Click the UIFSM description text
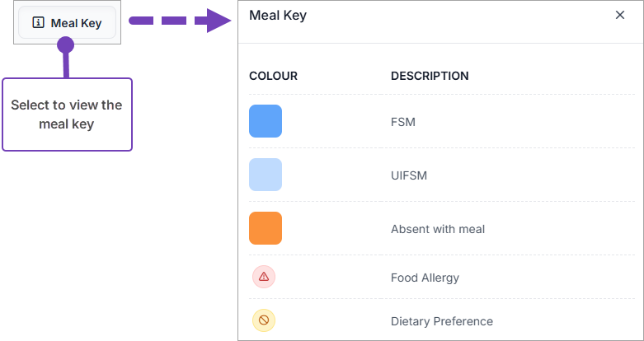 pos(409,175)
